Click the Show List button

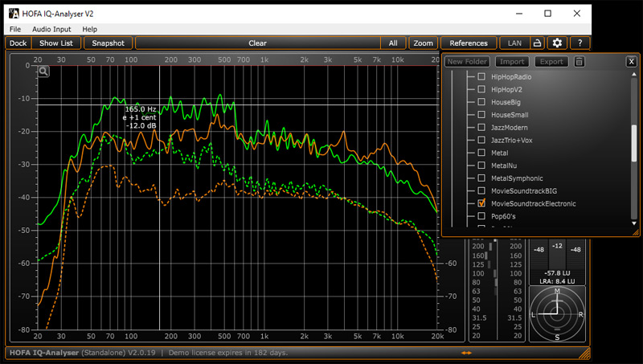(x=55, y=43)
